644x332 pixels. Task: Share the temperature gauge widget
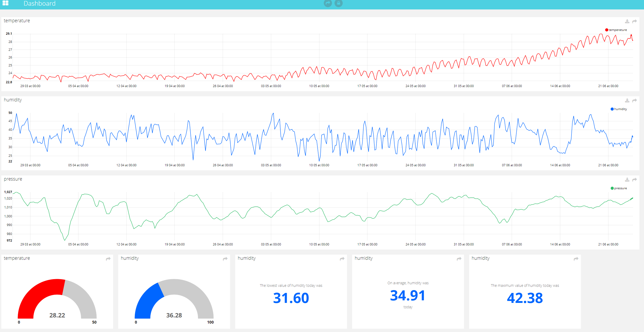click(108, 259)
